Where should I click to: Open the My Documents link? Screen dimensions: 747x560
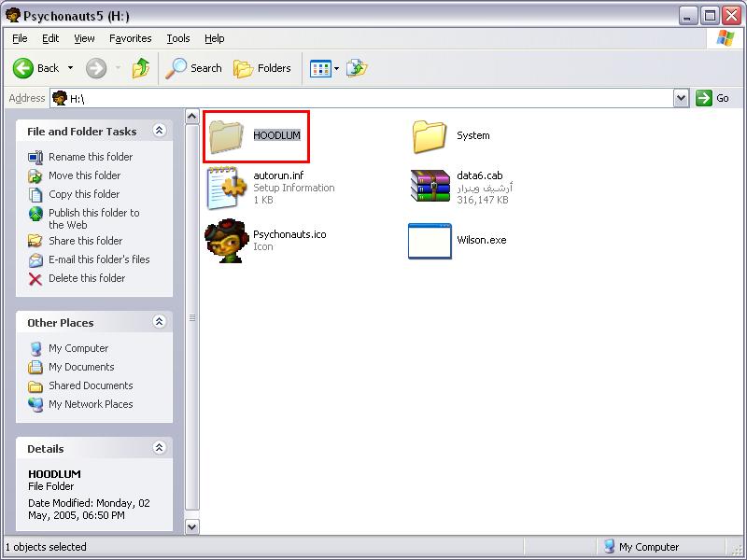click(x=81, y=367)
